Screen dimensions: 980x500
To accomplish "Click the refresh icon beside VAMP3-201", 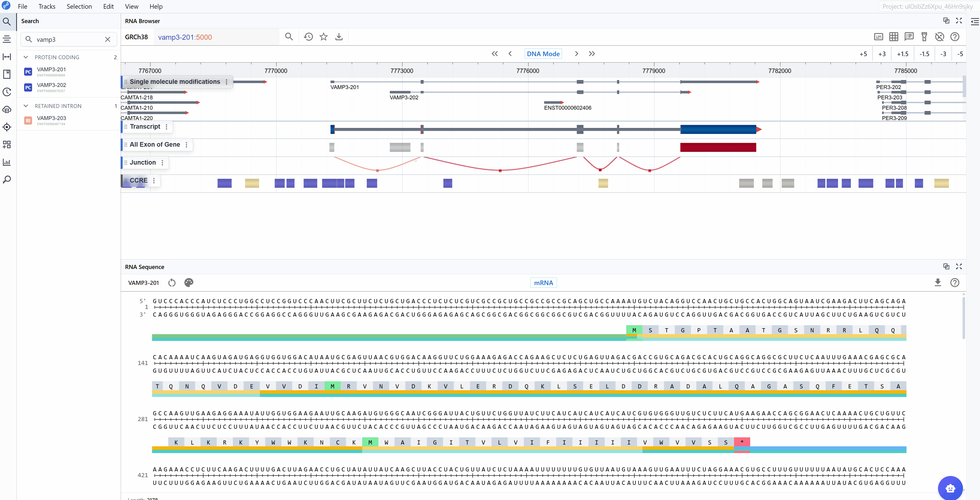I will [x=172, y=283].
